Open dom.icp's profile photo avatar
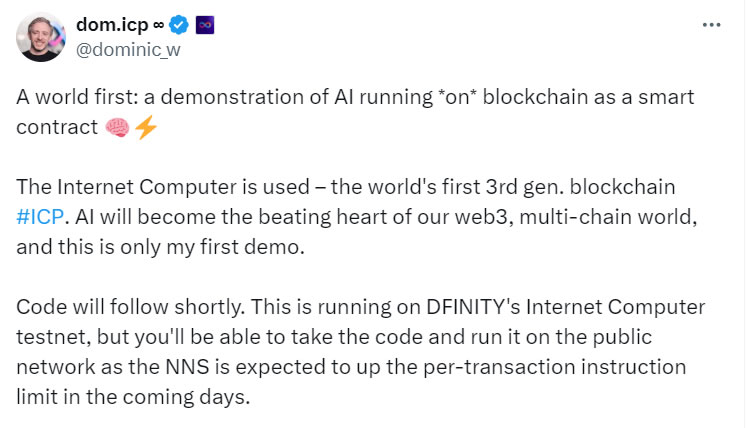Viewport: 747px width, 428px height. [x=41, y=37]
